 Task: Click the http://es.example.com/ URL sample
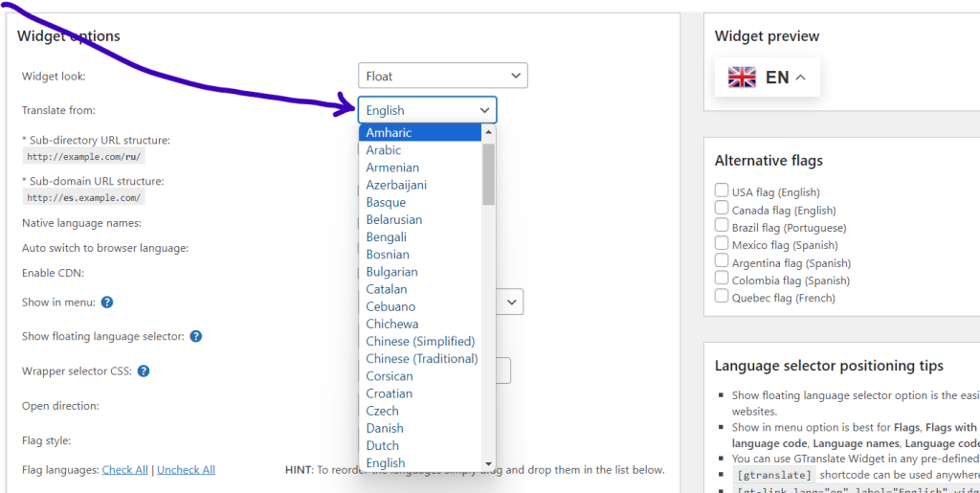pos(84,197)
